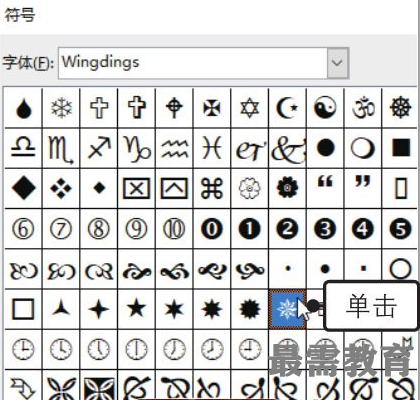420x400 pixels.
Task: Select the boxed X symbol
Action: pos(137,188)
